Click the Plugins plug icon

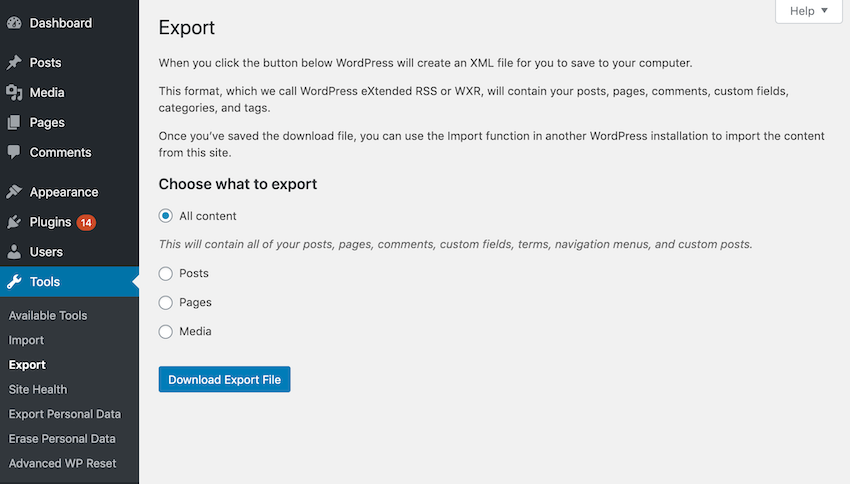click(14, 222)
